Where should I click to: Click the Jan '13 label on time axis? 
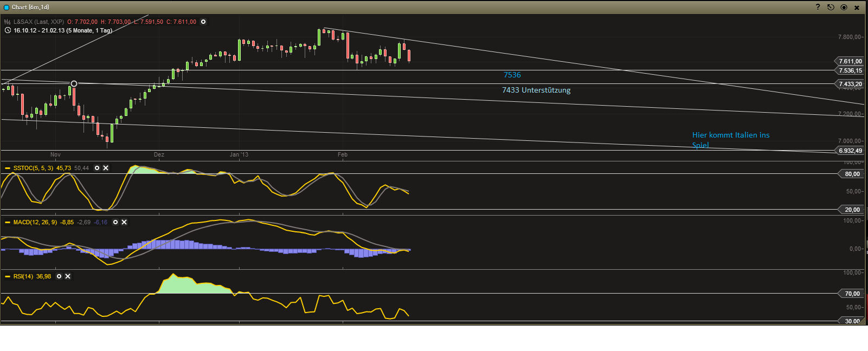point(239,154)
